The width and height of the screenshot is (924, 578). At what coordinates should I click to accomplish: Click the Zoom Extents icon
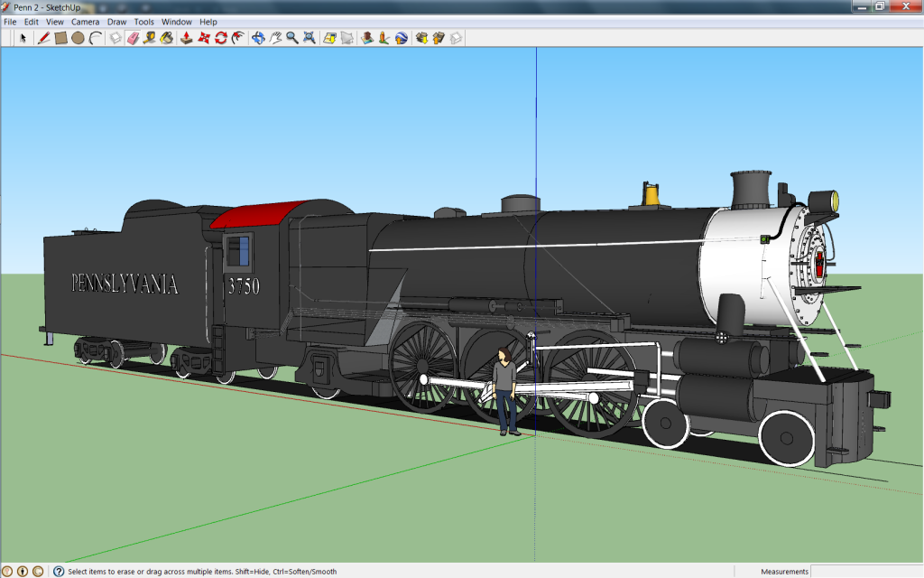tap(310, 38)
